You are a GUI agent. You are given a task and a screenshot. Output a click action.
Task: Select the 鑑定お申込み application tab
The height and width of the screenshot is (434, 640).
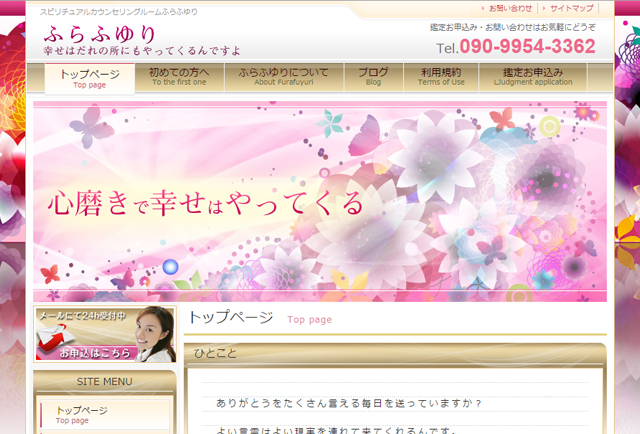(532, 77)
